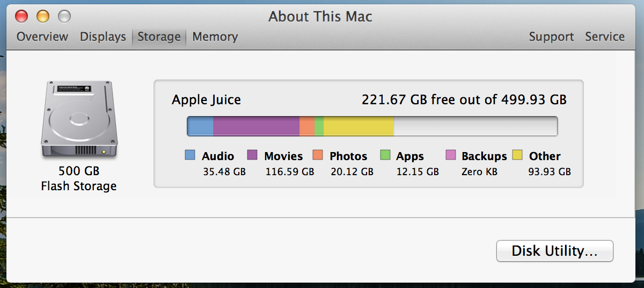644x288 pixels.
Task: Click the green Apps legend swatch
Action: point(385,155)
